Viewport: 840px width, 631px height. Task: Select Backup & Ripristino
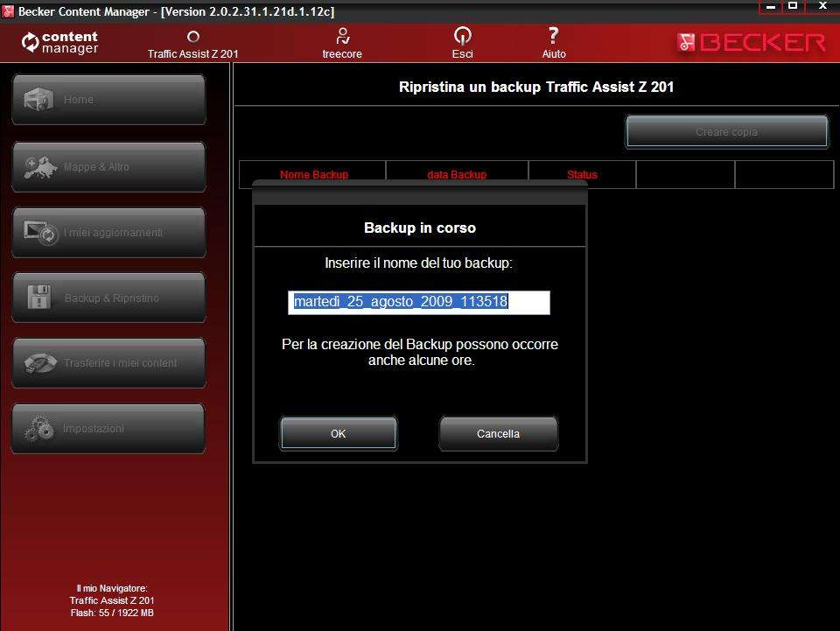point(108,298)
